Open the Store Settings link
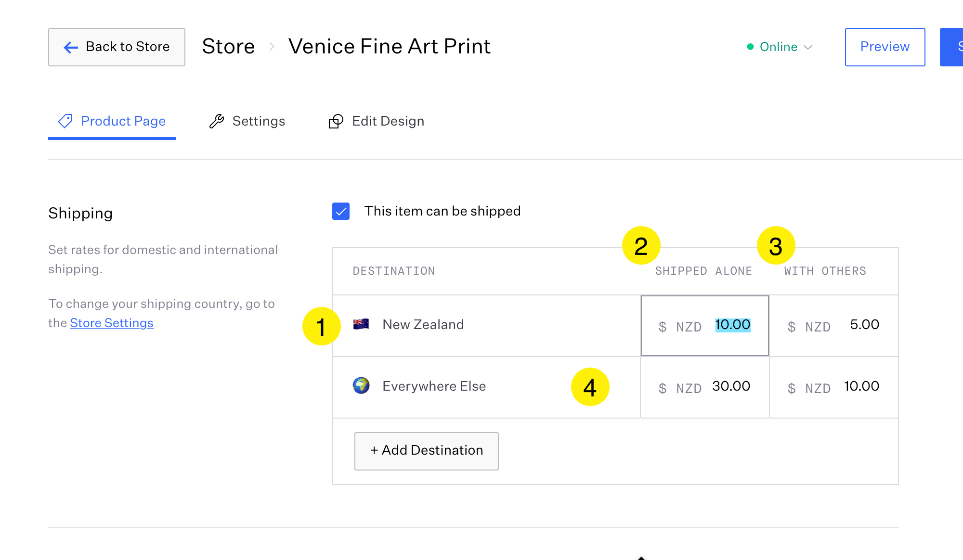 click(x=112, y=323)
